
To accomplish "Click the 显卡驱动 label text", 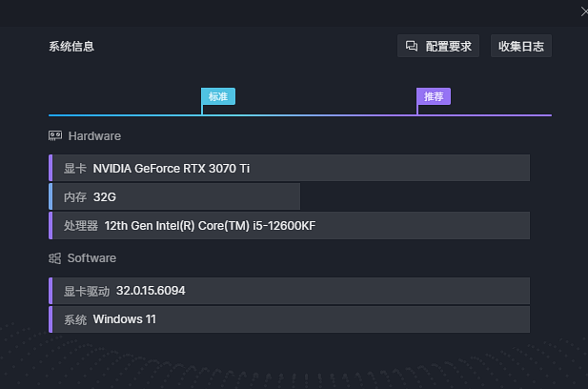I will 87,291.
